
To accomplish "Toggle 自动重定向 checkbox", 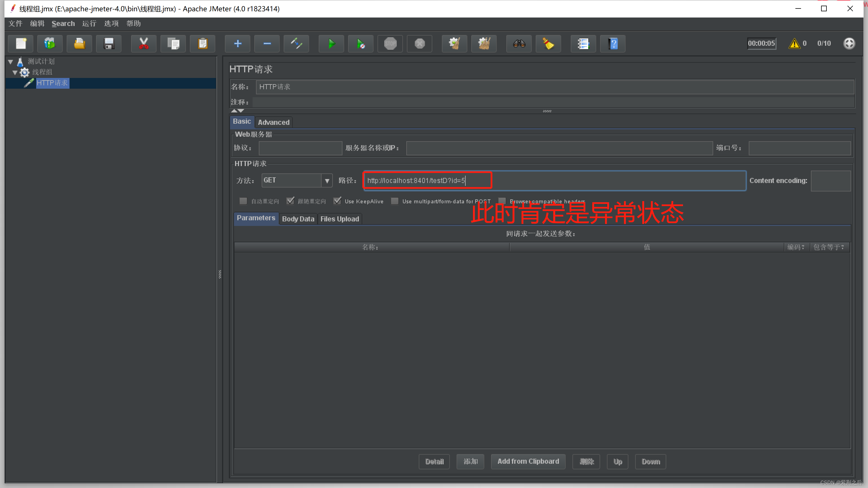I will pyautogui.click(x=243, y=201).
